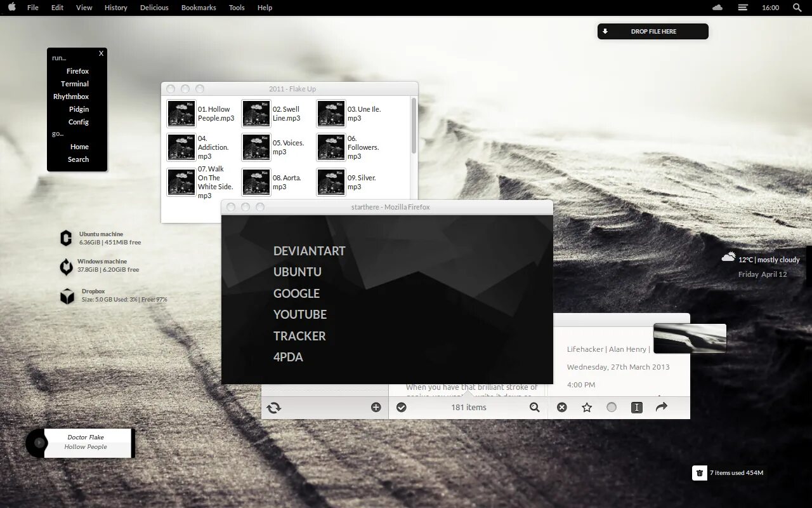
Task: Click the wallpaper preview thumbnail
Action: click(x=690, y=338)
